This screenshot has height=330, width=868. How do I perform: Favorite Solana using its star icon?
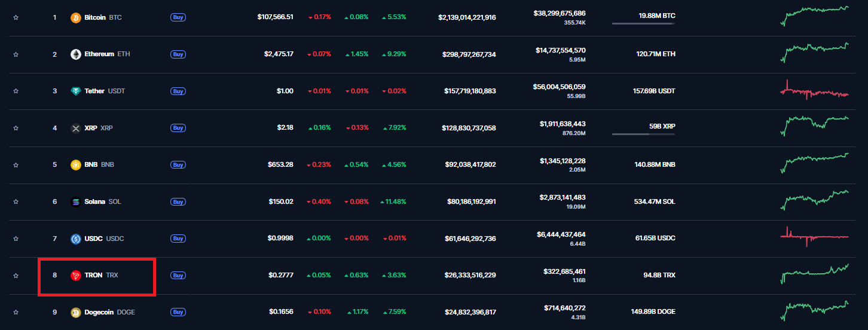(16, 202)
